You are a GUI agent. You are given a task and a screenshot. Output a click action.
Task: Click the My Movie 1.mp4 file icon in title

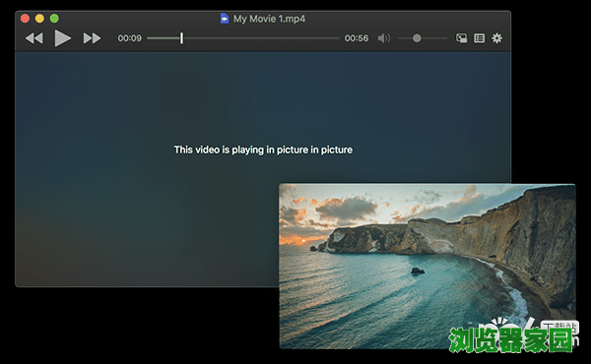tap(225, 19)
